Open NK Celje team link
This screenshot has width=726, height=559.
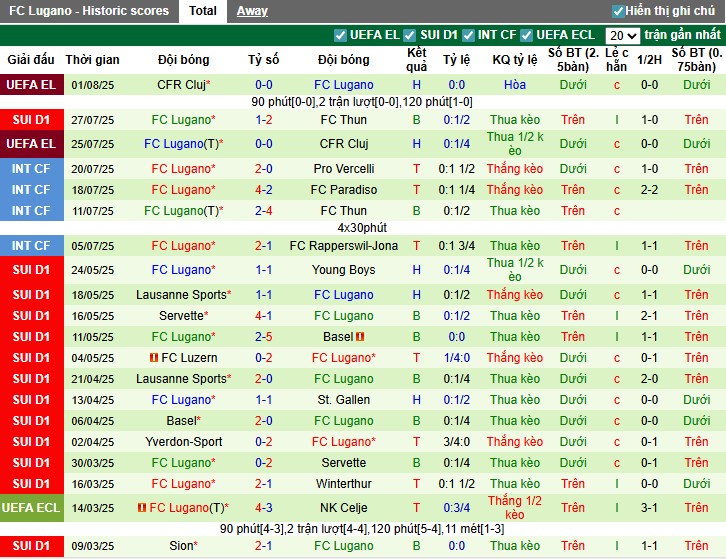(x=344, y=508)
